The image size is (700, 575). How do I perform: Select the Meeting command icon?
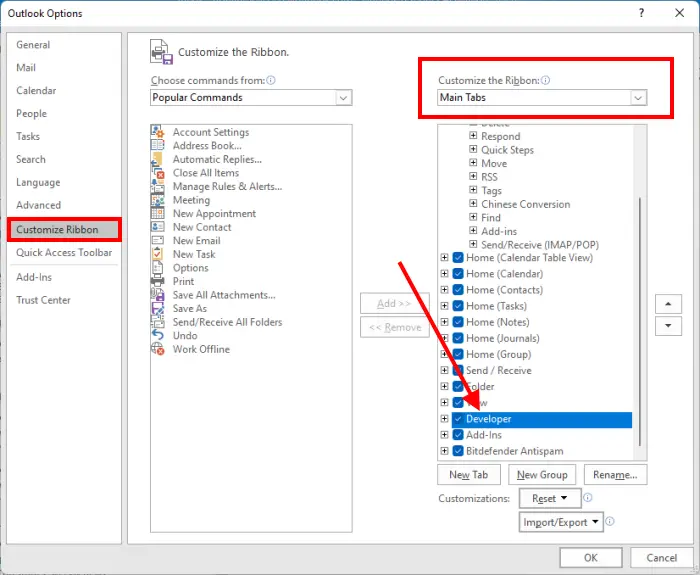coord(158,200)
